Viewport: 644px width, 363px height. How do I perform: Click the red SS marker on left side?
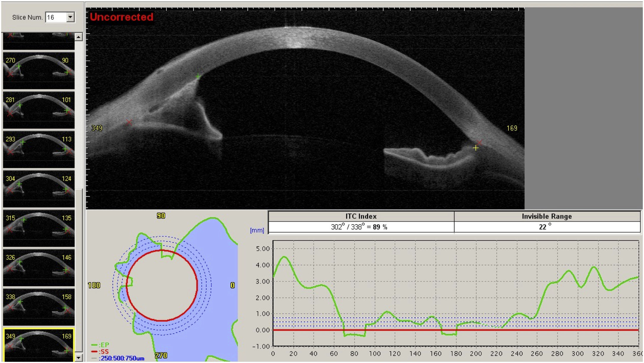[129, 122]
